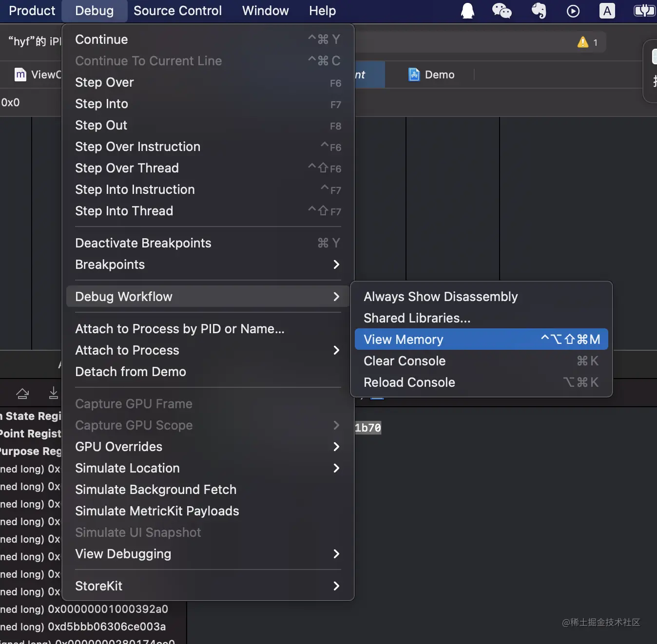Click the yellow warning triangle indicator

[583, 42]
